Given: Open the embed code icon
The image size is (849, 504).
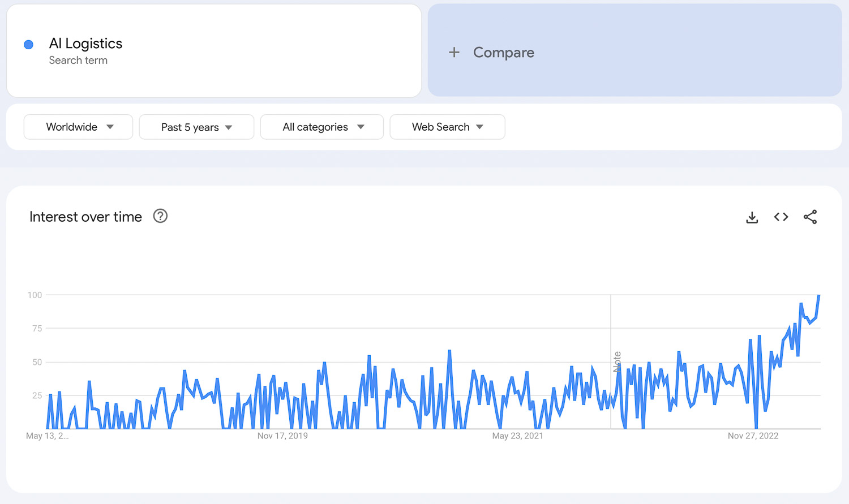Looking at the screenshot, I should [781, 217].
